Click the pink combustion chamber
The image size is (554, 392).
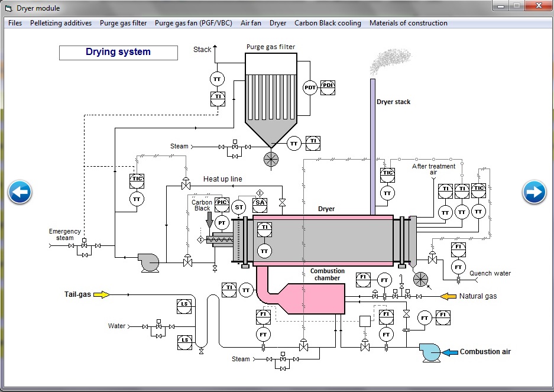(311, 299)
